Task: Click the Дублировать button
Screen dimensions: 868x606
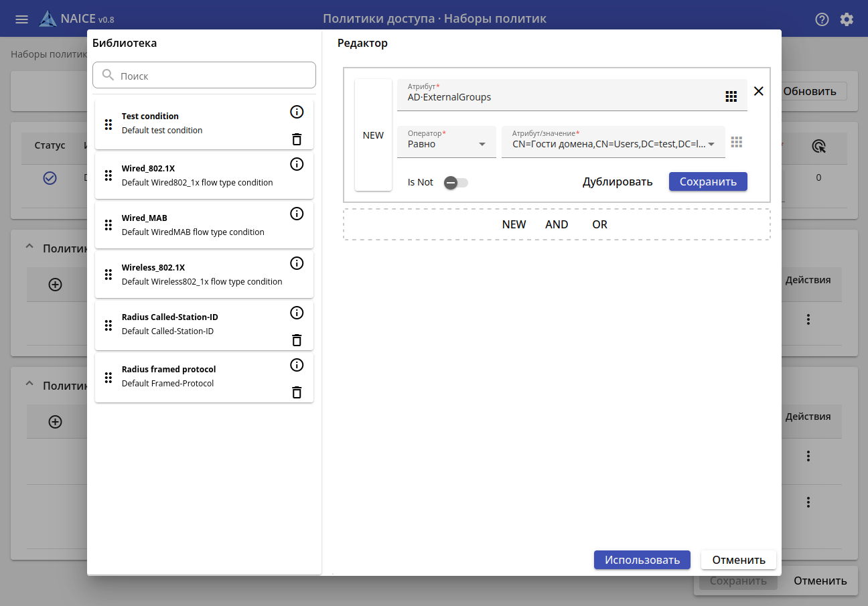Action: (617, 181)
